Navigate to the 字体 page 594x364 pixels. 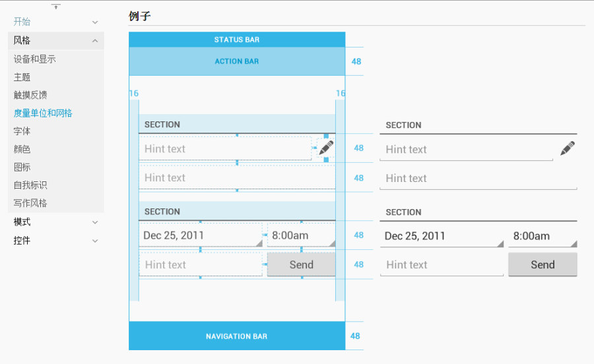[22, 131]
